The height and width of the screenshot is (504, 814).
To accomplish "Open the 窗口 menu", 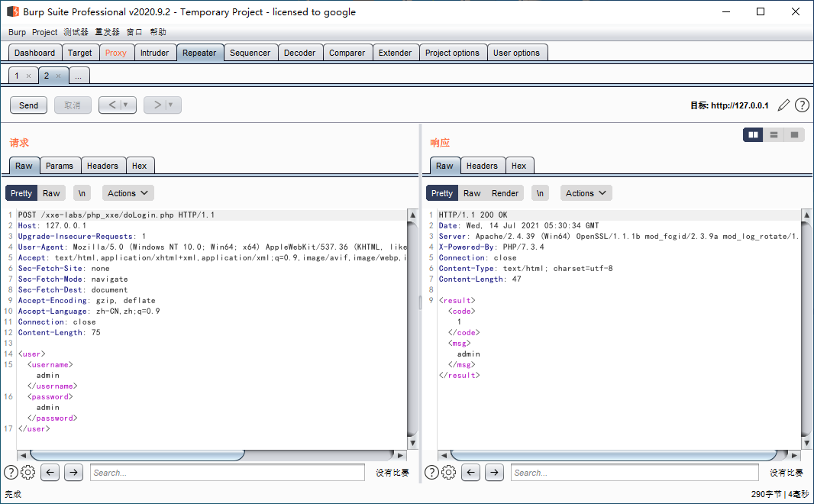I will [134, 32].
